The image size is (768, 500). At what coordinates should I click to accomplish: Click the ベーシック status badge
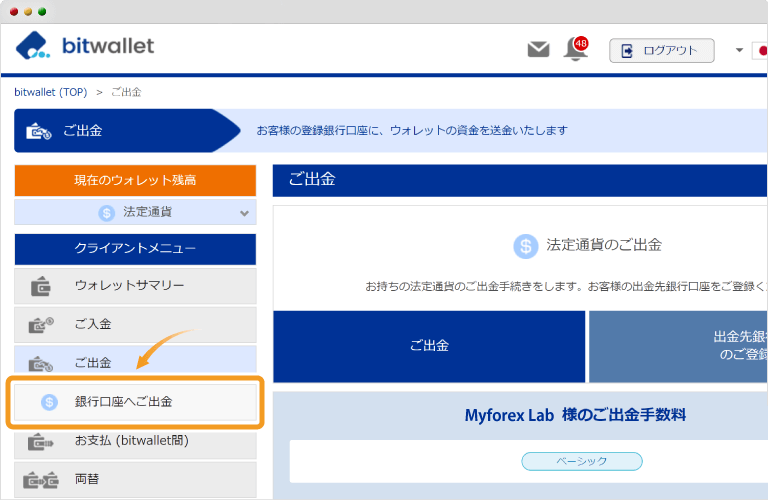pos(582,461)
